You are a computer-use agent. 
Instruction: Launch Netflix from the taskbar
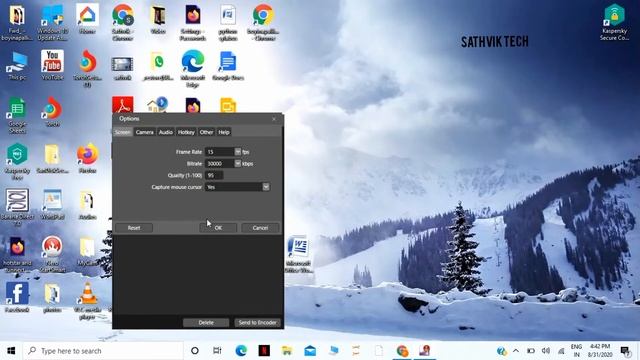(x=264, y=351)
